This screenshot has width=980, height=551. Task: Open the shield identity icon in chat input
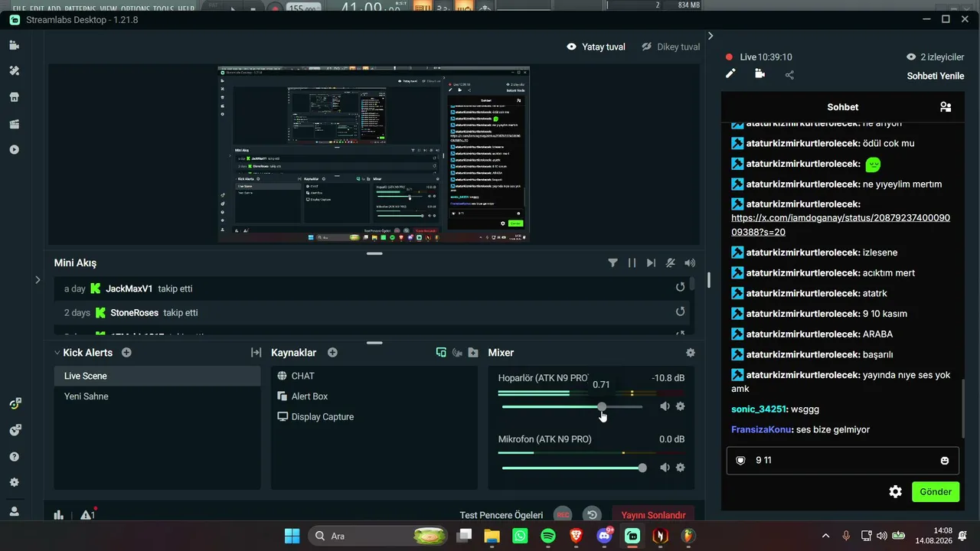pos(740,460)
